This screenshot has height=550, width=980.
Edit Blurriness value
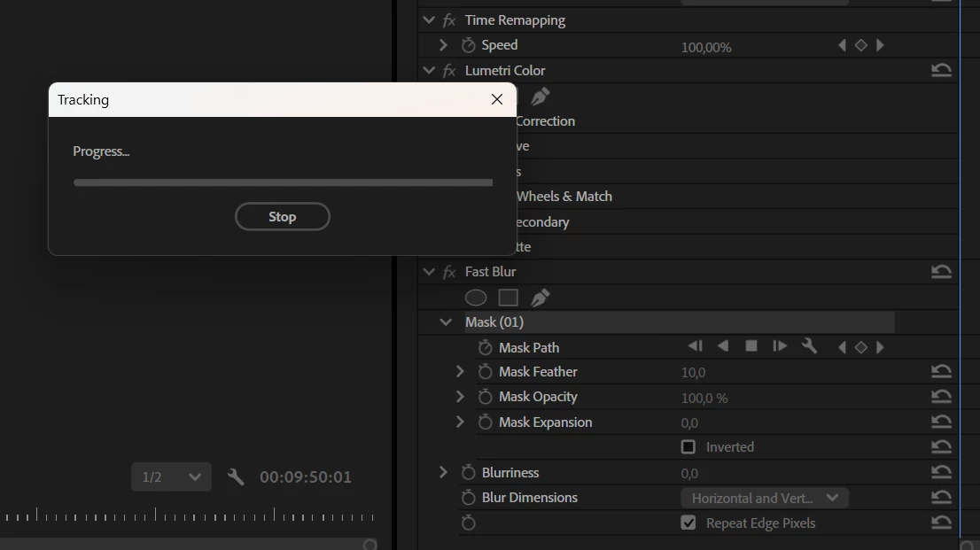[689, 474]
